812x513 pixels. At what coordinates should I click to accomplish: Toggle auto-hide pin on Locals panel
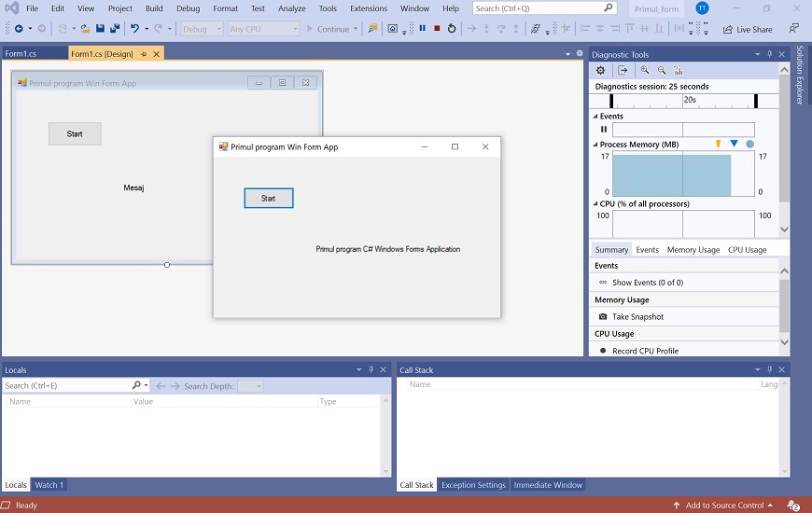[x=371, y=370]
